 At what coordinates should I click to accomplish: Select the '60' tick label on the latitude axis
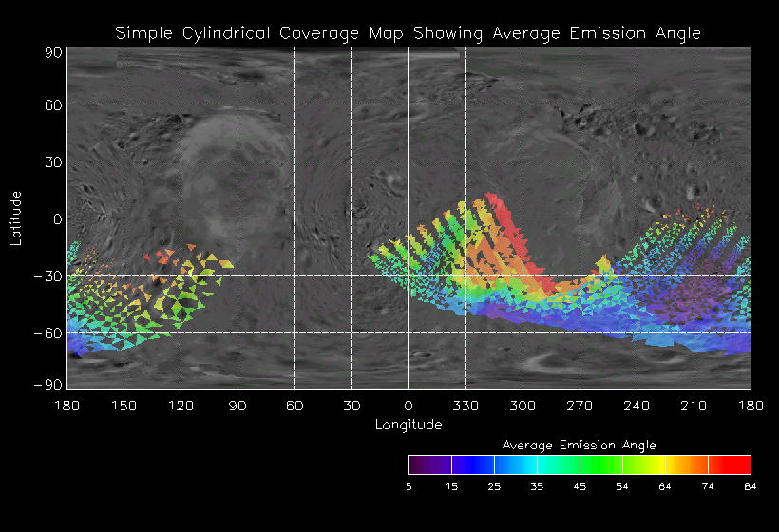53,104
